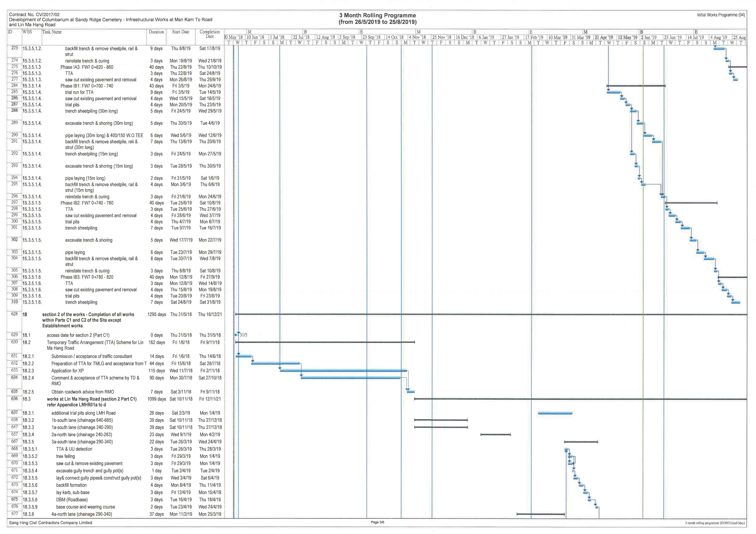Select 'Obtain roadwork advice from RMO' Gantt bar
This screenshot has height=534, width=756.
411,392
